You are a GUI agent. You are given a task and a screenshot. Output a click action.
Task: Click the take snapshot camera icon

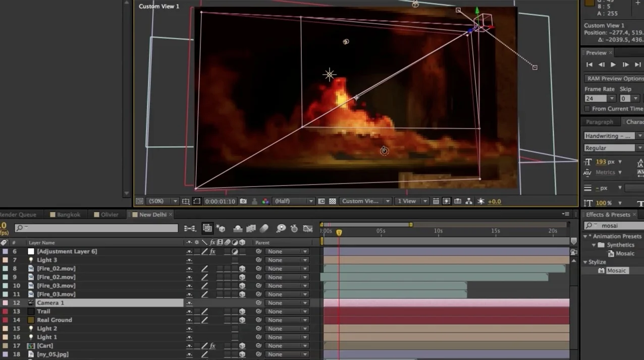pos(243,201)
